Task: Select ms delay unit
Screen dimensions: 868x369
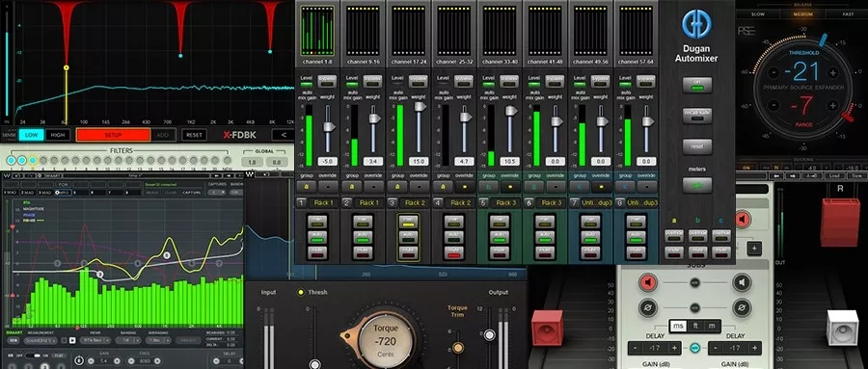Action: click(678, 327)
